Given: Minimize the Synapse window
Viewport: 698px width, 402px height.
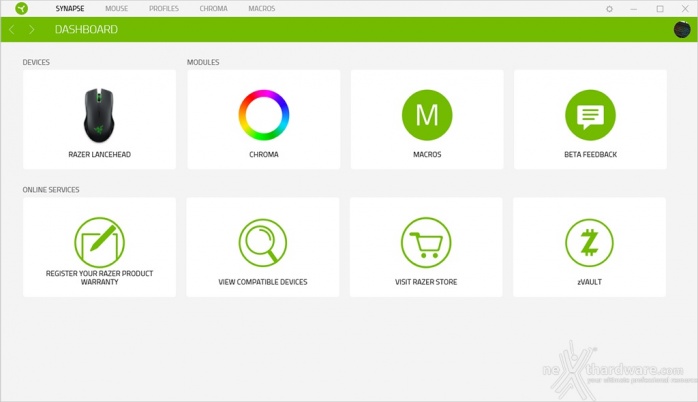Looking at the screenshot, I should [633, 8].
